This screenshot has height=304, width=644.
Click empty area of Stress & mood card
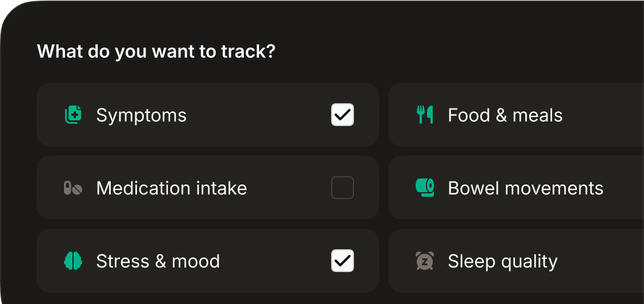point(275,261)
